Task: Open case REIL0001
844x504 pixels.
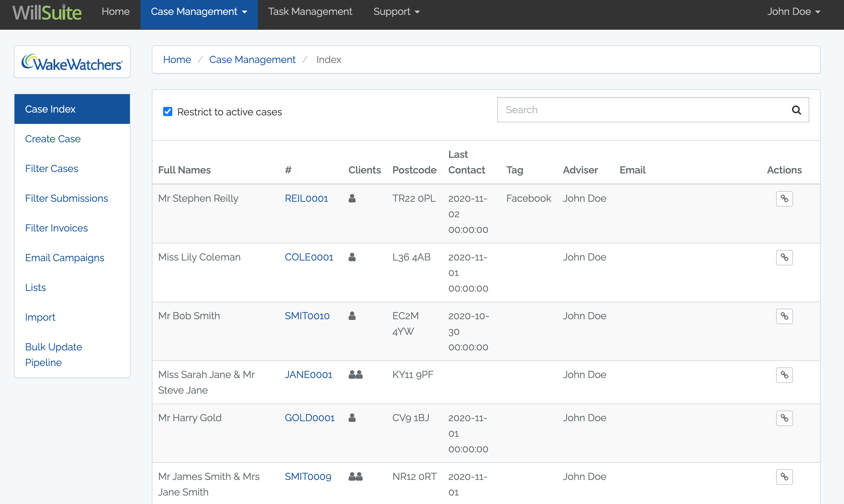Action: 306,198
